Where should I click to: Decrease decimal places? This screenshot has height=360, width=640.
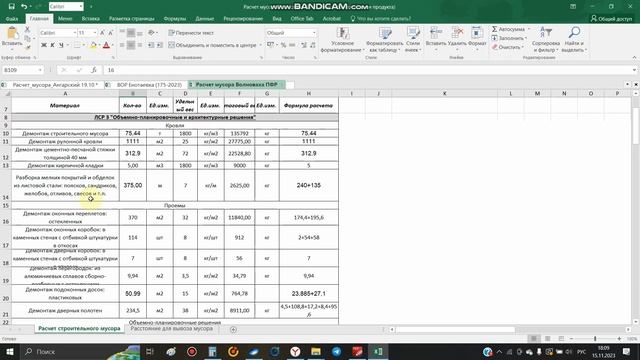[313, 45]
